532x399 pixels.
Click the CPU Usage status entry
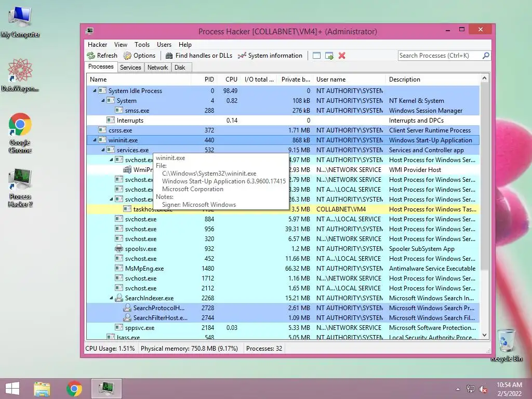coord(110,349)
